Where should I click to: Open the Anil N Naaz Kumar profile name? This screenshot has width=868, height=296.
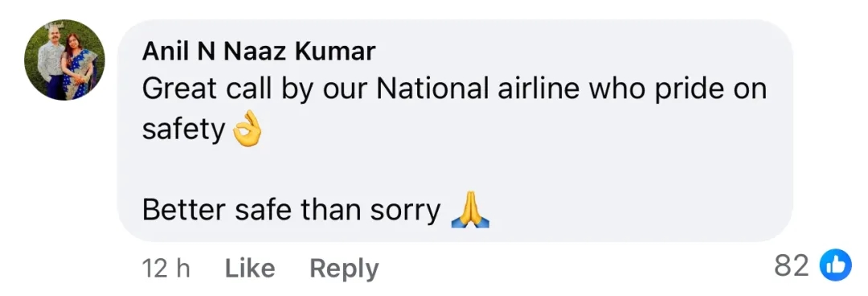click(259, 52)
